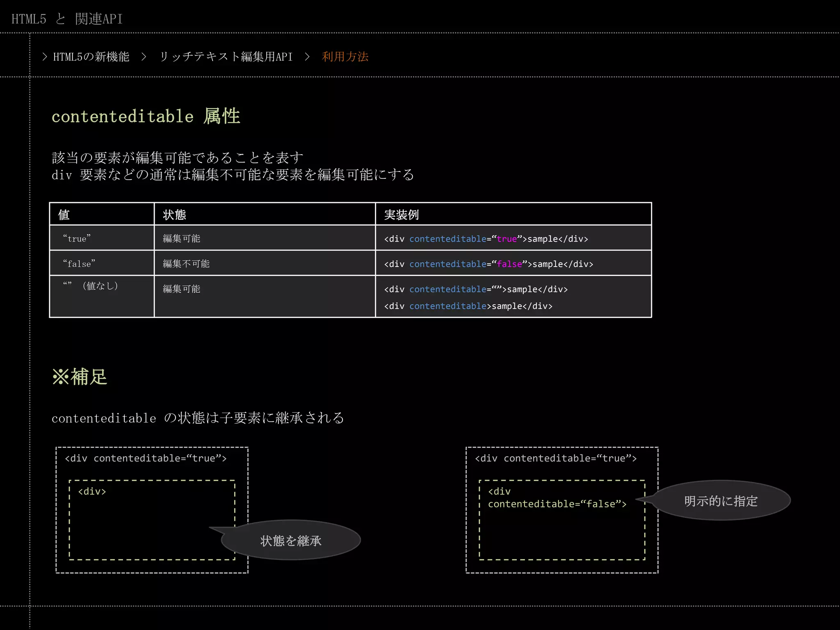Image resolution: width=840 pixels, height=630 pixels.
Task: Click the chevron before 'リッチテキスト編集用API'
Action: (x=144, y=57)
